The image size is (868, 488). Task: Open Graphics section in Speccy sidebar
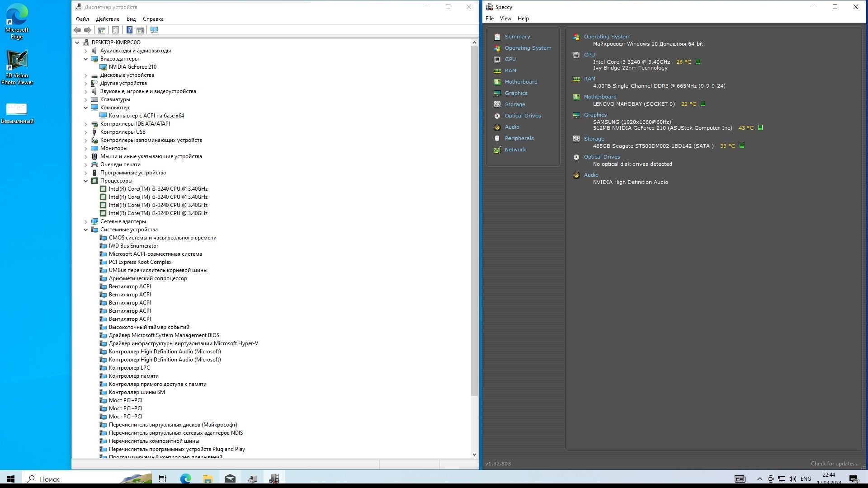coord(516,93)
